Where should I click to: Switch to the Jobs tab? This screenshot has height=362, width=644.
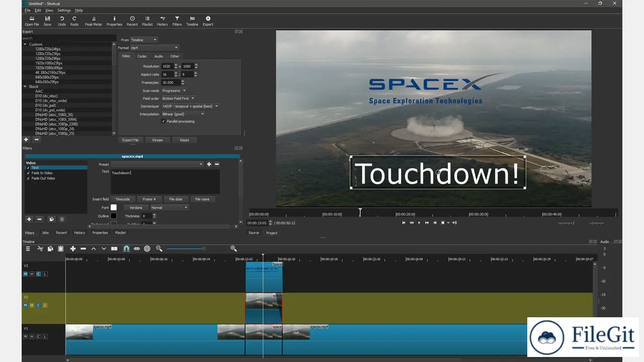pyautogui.click(x=45, y=233)
